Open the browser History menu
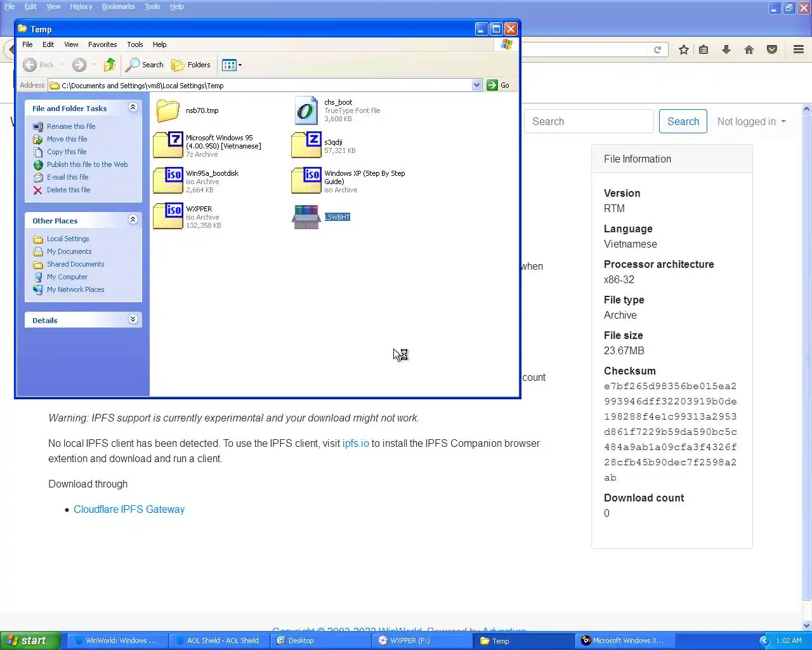 tap(81, 6)
